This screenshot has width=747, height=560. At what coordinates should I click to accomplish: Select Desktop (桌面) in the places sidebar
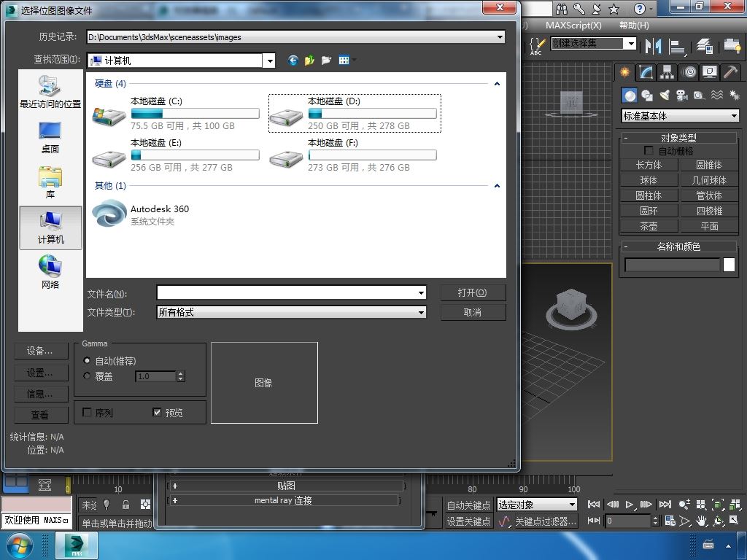pos(50,138)
